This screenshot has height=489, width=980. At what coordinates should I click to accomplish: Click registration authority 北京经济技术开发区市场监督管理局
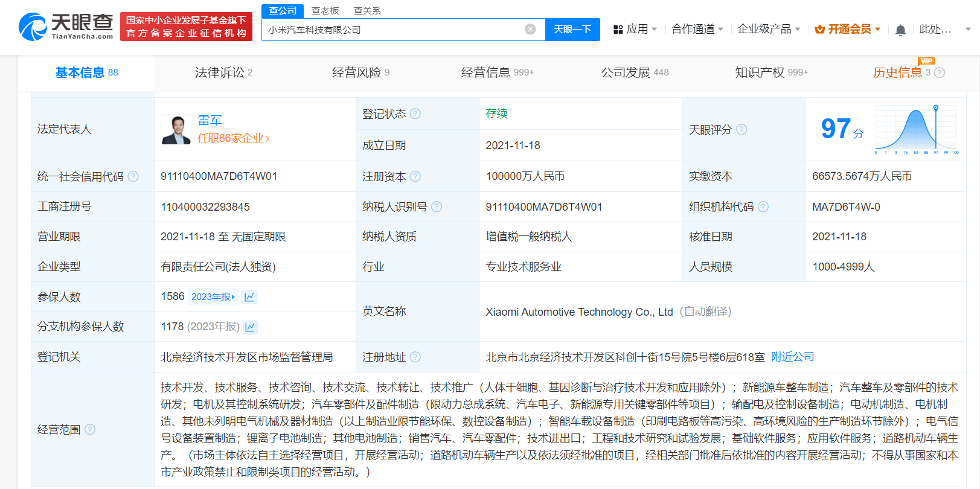pyautogui.click(x=246, y=357)
